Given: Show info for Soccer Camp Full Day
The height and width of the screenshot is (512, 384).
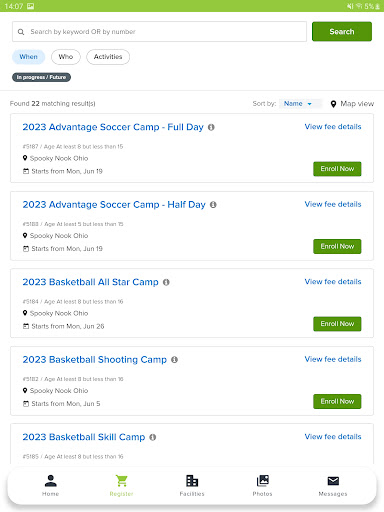Looking at the screenshot, I should click(211, 127).
